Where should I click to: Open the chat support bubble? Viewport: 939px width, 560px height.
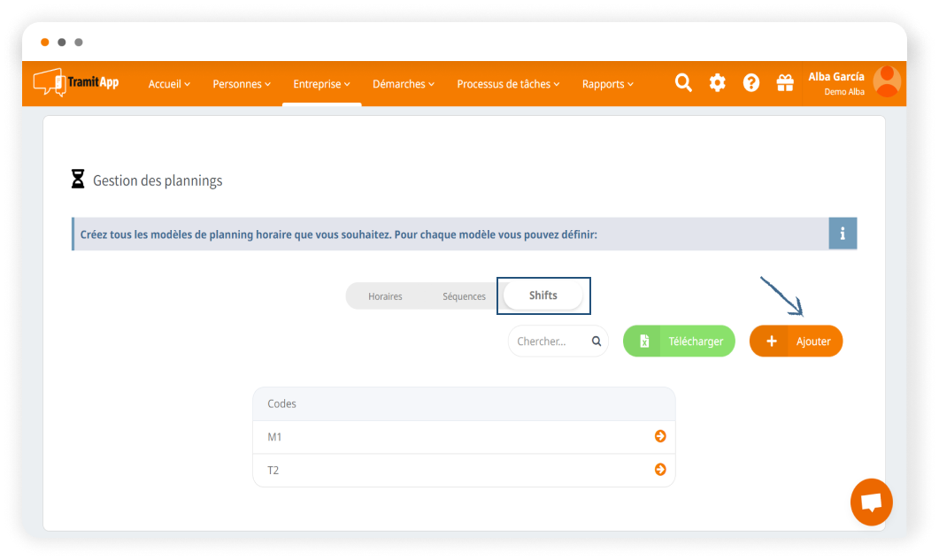[x=871, y=502]
